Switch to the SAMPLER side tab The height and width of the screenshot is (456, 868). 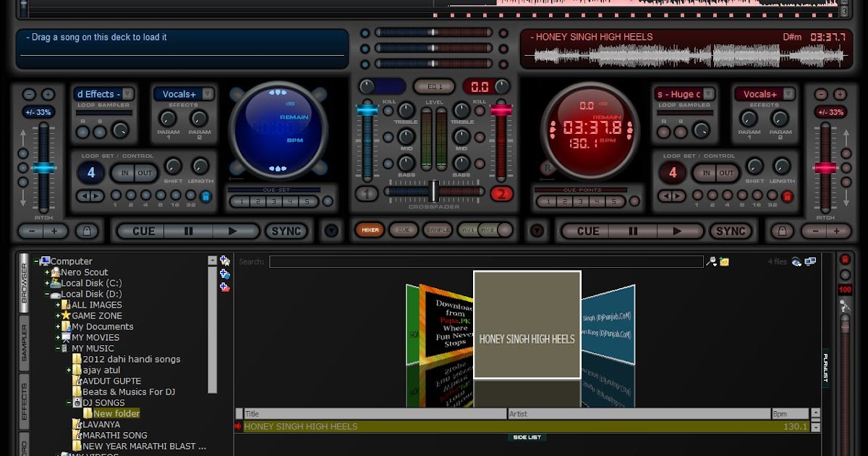pos(24,342)
